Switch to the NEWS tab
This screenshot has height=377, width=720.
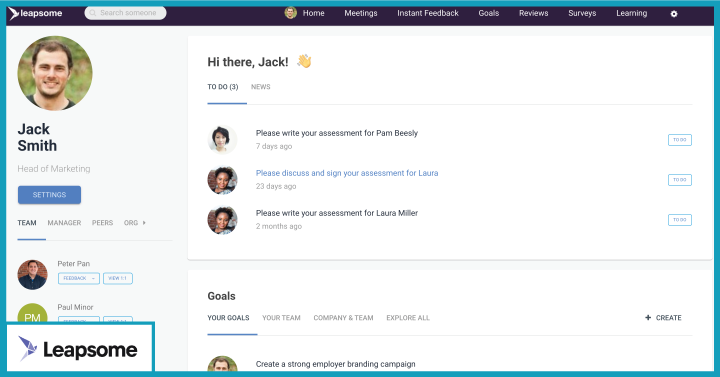coord(261,87)
